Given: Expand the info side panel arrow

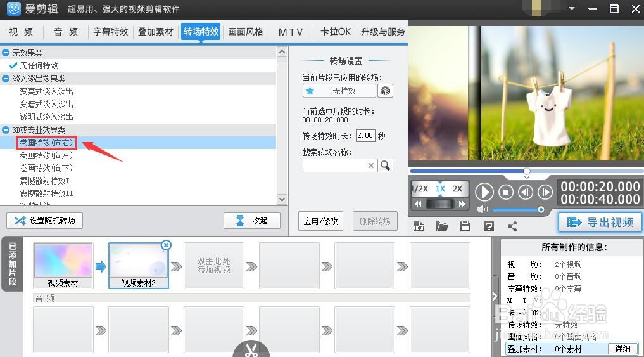Looking at the screenshot, I should (x=495, y=296).
